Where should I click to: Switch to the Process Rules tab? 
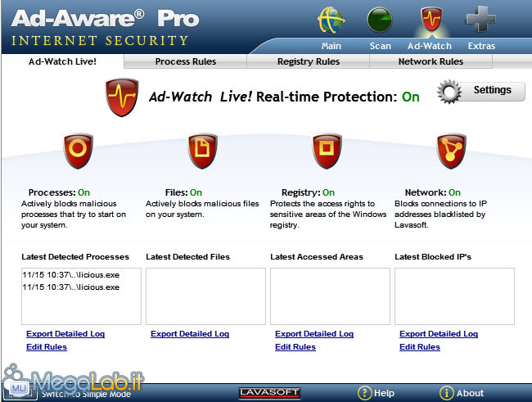(x=185, y=61)
